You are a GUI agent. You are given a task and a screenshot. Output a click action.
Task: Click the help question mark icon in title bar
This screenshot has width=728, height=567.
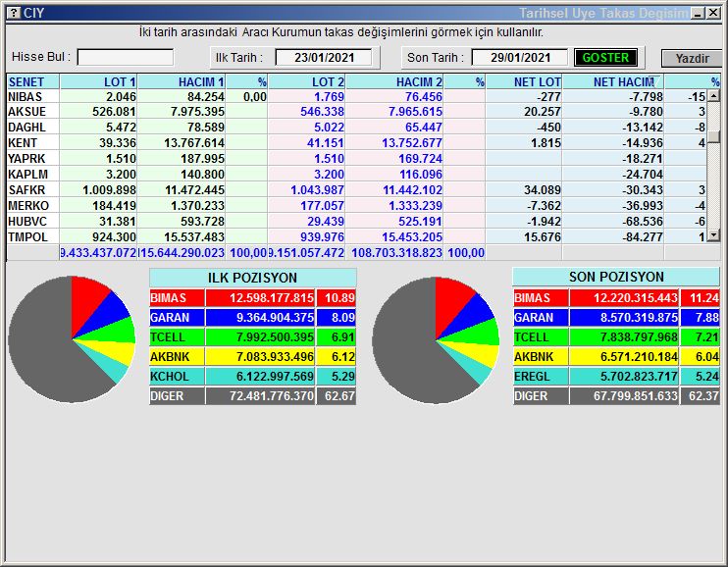tap(15, 13)
